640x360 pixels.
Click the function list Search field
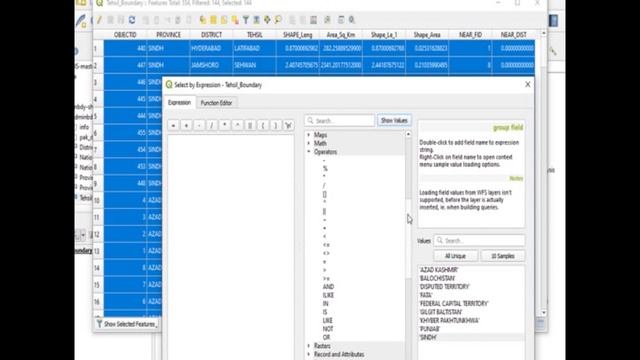pos(340,121)
